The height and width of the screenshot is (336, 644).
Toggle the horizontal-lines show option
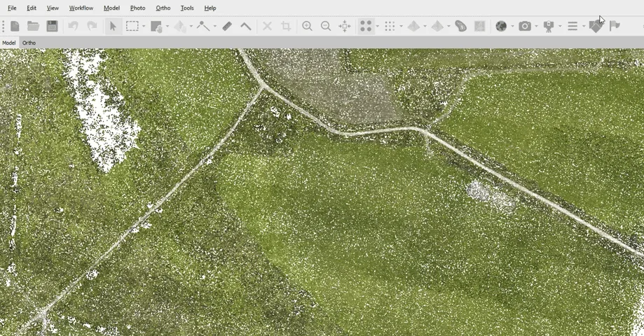pyautogui.click(x=573, y=27)
